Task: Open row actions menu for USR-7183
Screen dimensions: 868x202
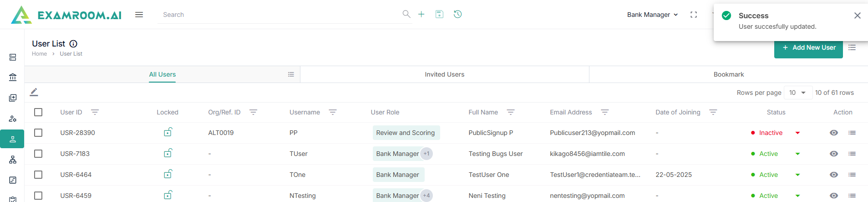Action: pos(852,154)
